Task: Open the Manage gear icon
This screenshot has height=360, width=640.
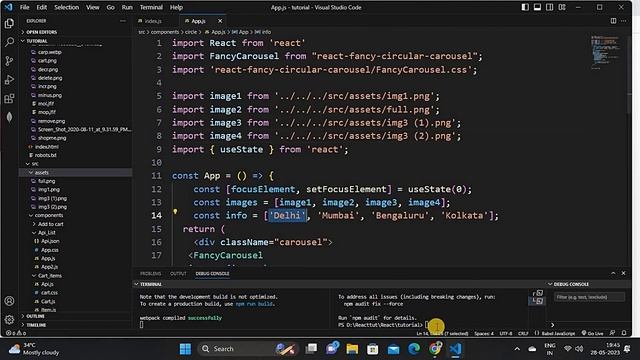Action: coord(9,320)
